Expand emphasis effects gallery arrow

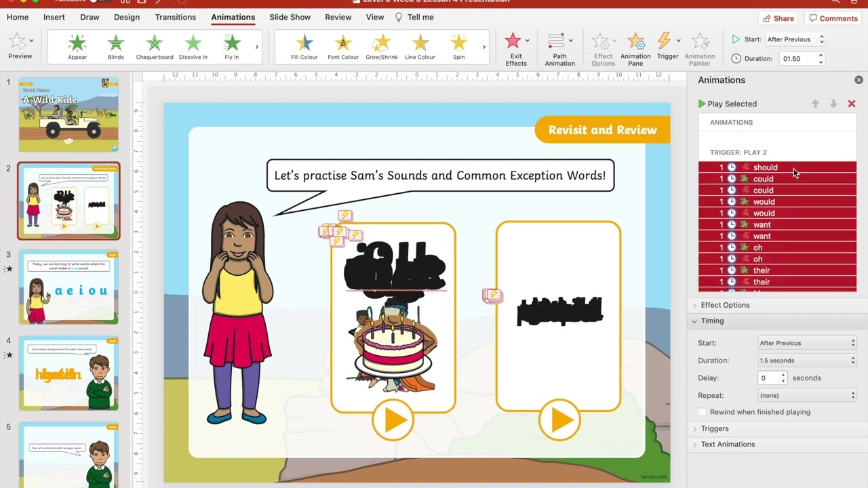point(484,47)
